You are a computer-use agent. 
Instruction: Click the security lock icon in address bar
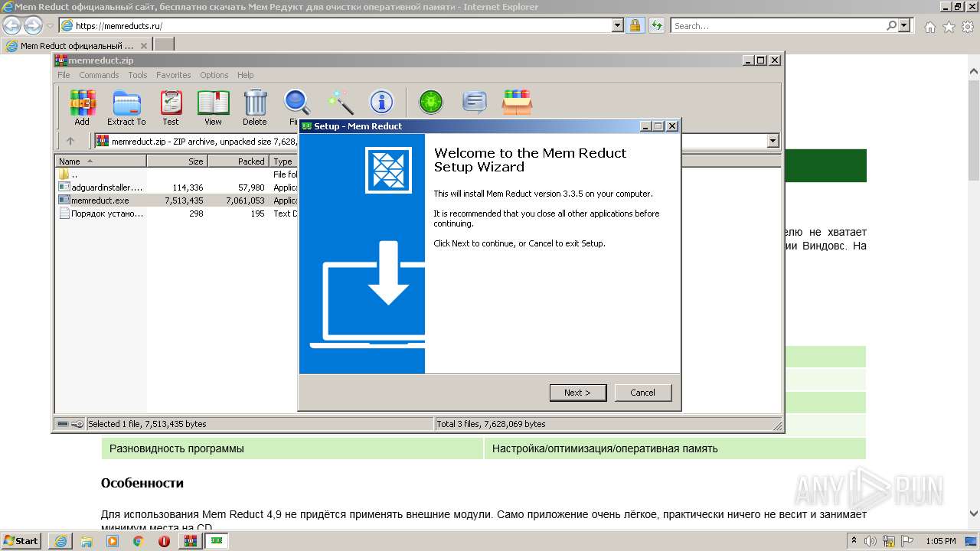click(635, 26)
